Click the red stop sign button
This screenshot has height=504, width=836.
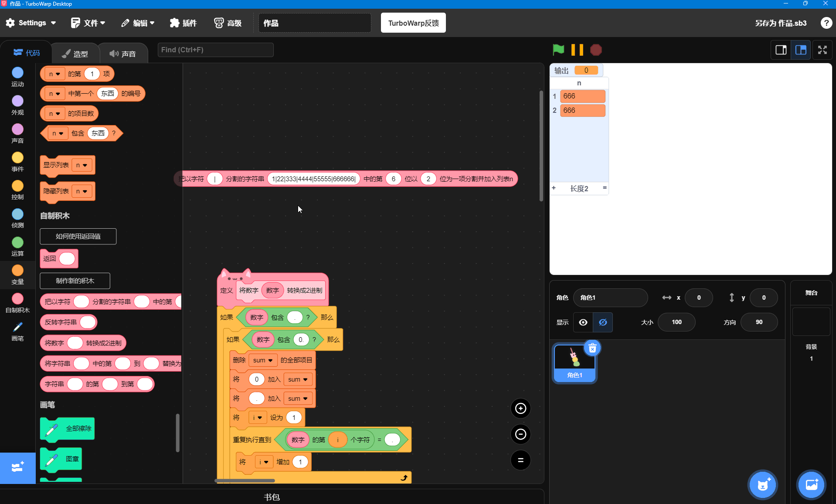pyautogui.click(x=596, y=50)
